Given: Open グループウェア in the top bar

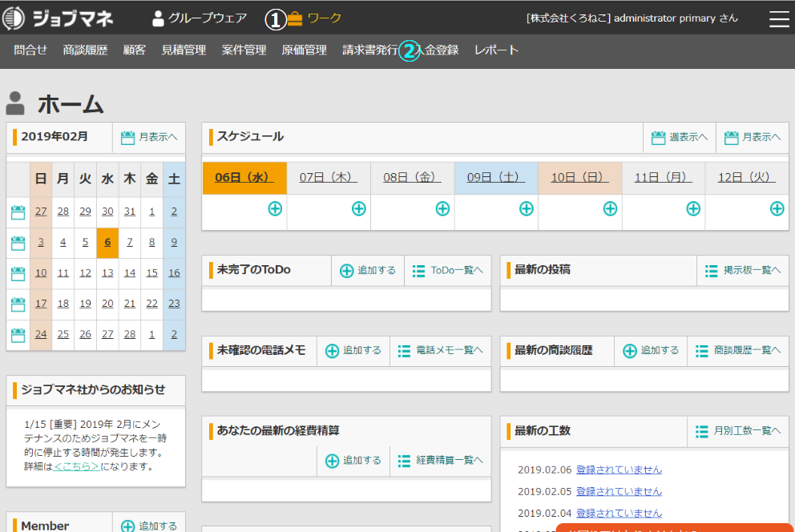Looking at the screenshot, I should point(200,18).
